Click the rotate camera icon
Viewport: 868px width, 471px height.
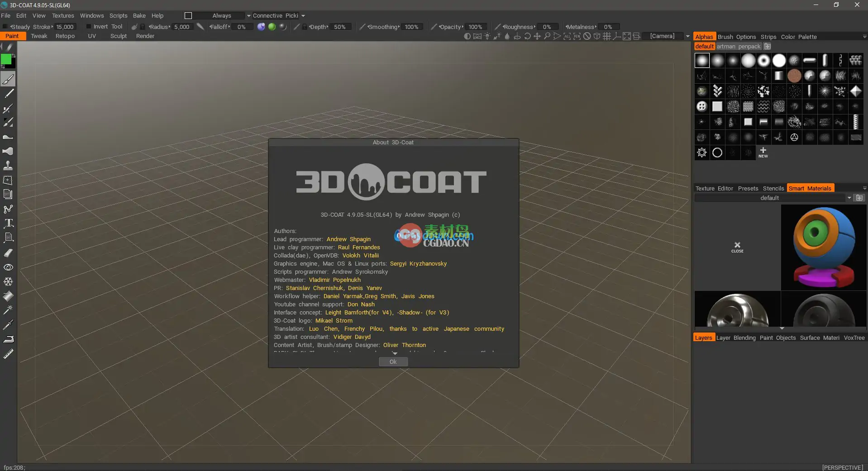pos(527,36)
